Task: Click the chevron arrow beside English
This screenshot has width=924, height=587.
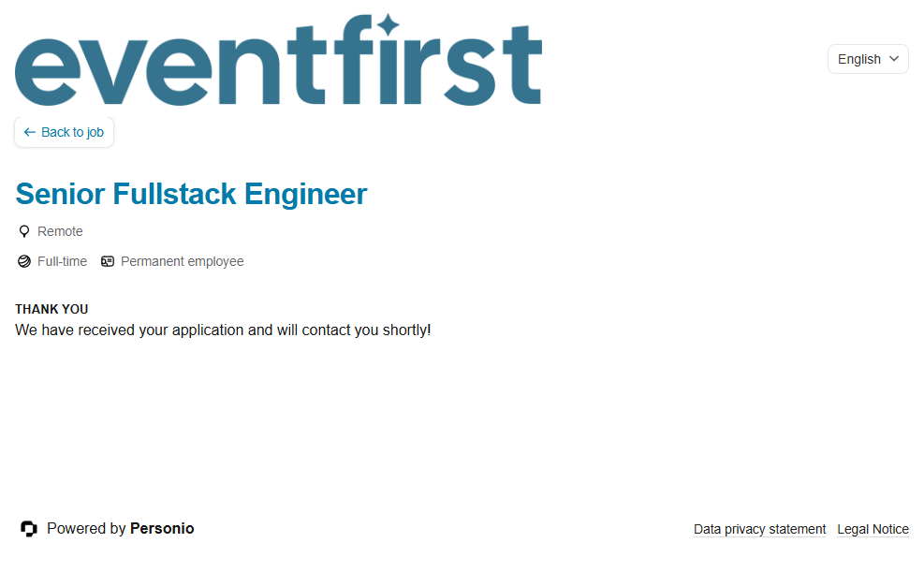Action: coord(894,59)
